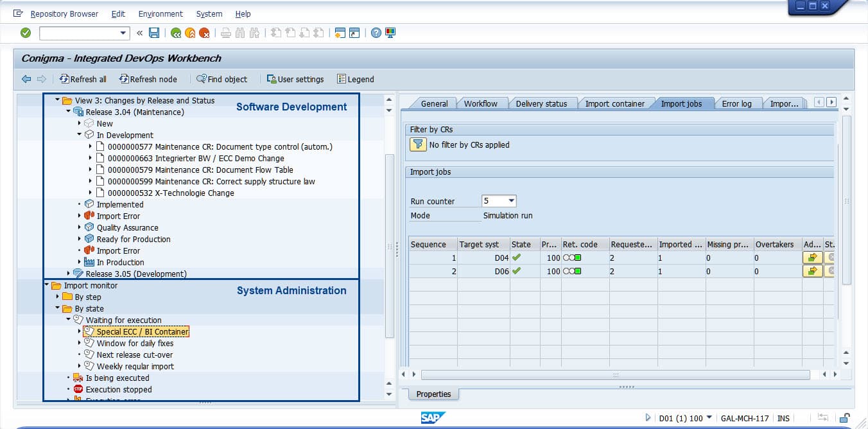The height and width of the screenshot is (429, 868).
Task: Click the blue left navigation arrow
Action: [x=26, y=79]
